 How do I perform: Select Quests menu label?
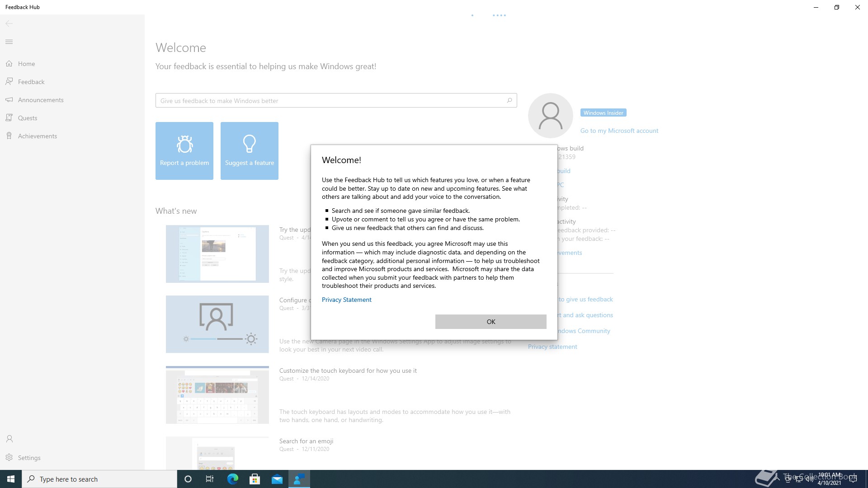coord(28,118)
